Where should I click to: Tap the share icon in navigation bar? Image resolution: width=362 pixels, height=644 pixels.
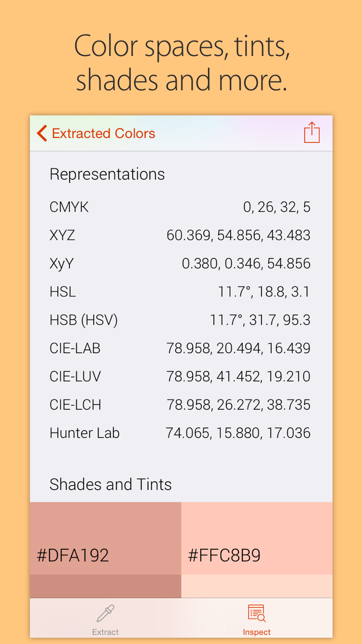click(312, 133)
